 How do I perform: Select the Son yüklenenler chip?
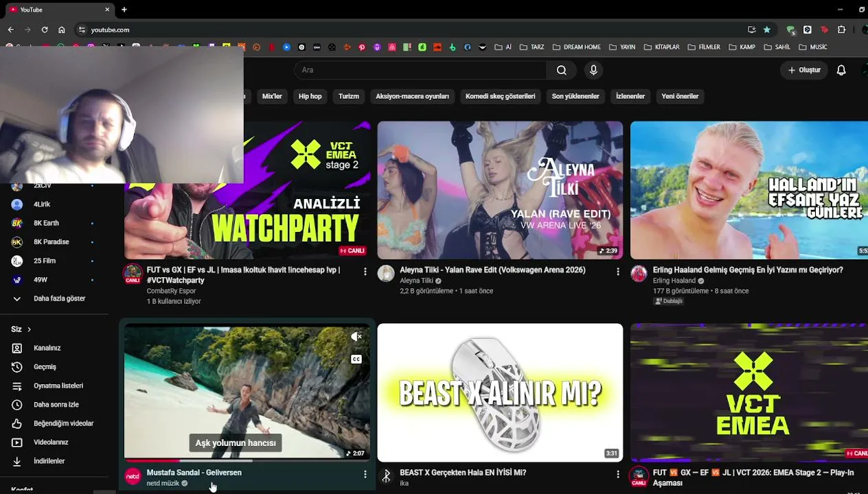pyautogui.click(x=575, y=97)
